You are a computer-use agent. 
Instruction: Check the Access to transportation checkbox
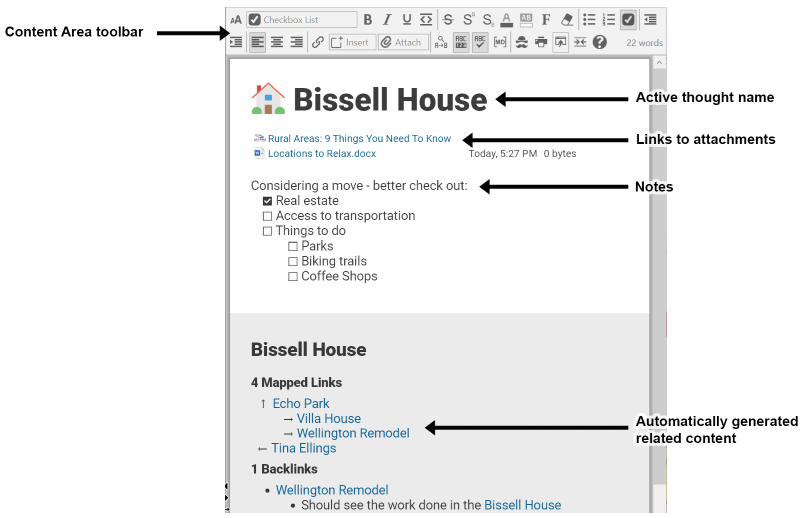pyautogui.click(x=267, y=216)
